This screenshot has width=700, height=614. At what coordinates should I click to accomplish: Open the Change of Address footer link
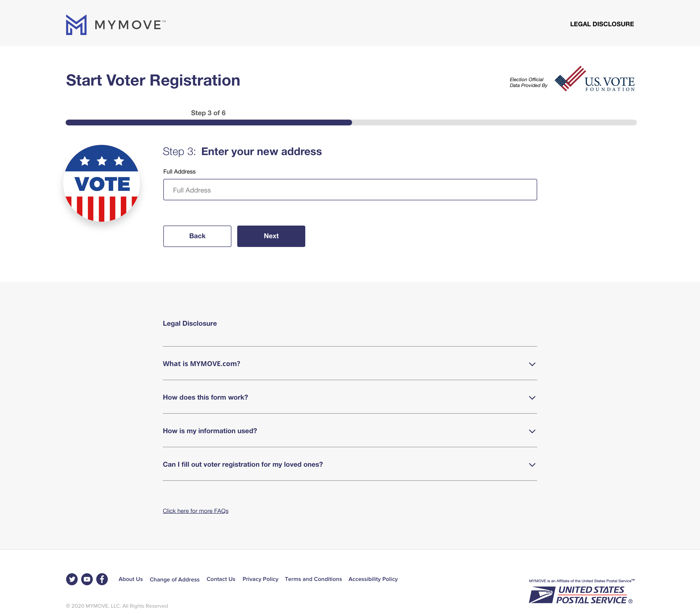pos(174,579)
